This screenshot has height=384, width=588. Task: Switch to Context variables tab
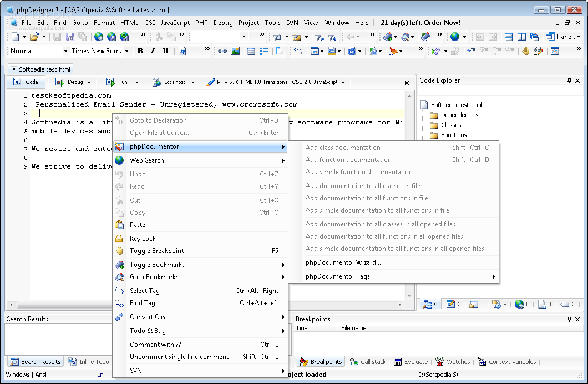click(508, 362)
